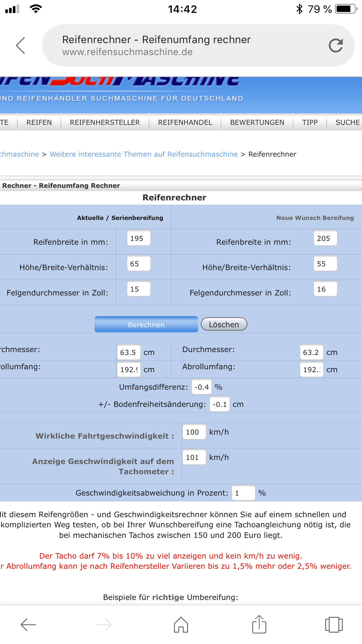362x644 pixels.
Task: Open the share sheet icon
Action: (259, 624)
